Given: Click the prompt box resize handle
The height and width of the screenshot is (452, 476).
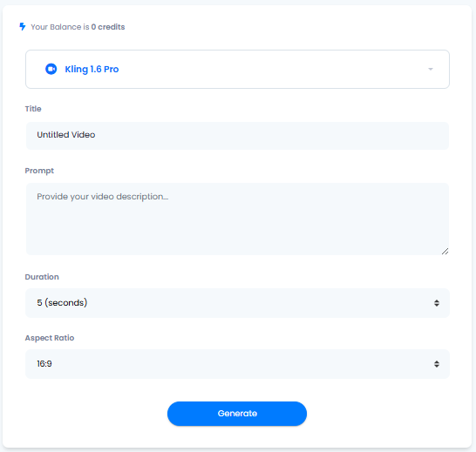Looking at the screenshot, I should tap(445, 251).
